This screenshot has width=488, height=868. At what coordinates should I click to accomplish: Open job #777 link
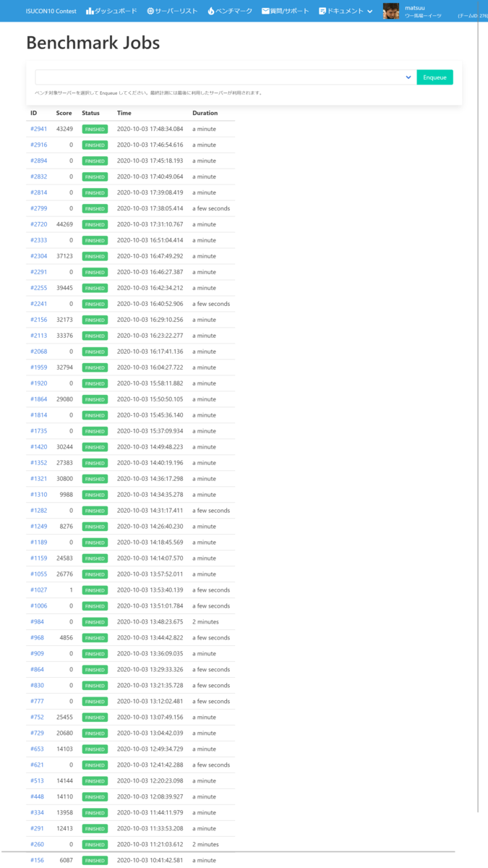pyautogui.click(x=37, y=702)
